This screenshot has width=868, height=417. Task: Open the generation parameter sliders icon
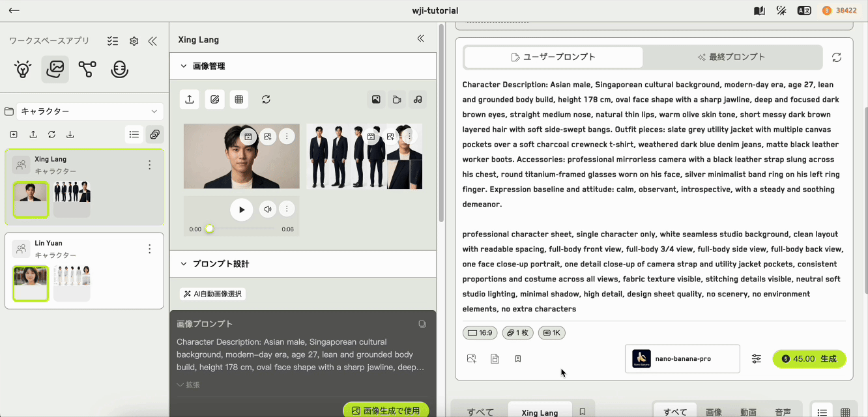pos(756,359)
